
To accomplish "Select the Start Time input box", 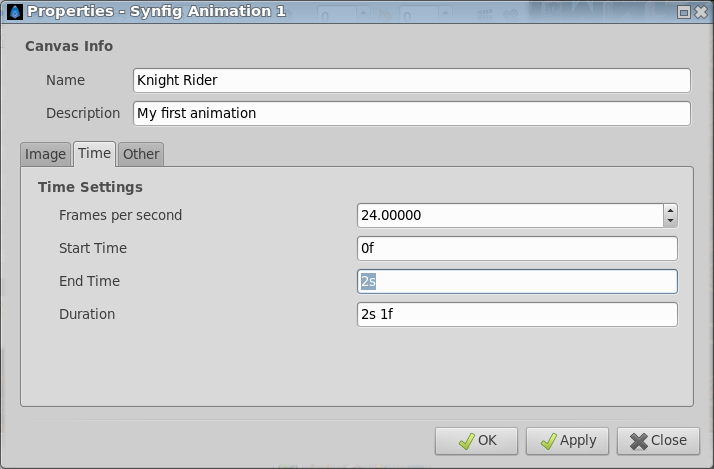I will [x=517, y=249].
